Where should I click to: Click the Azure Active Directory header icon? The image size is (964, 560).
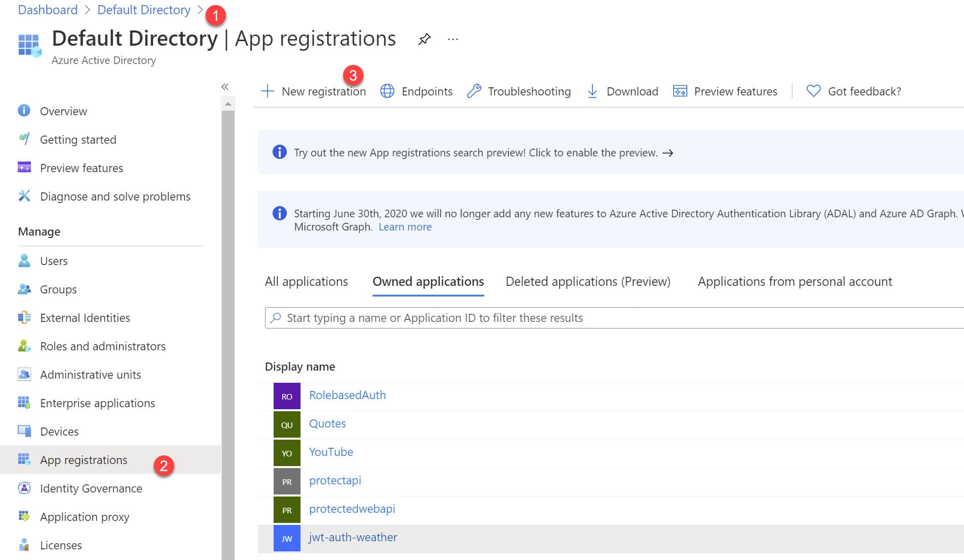(x=29, y=46)
